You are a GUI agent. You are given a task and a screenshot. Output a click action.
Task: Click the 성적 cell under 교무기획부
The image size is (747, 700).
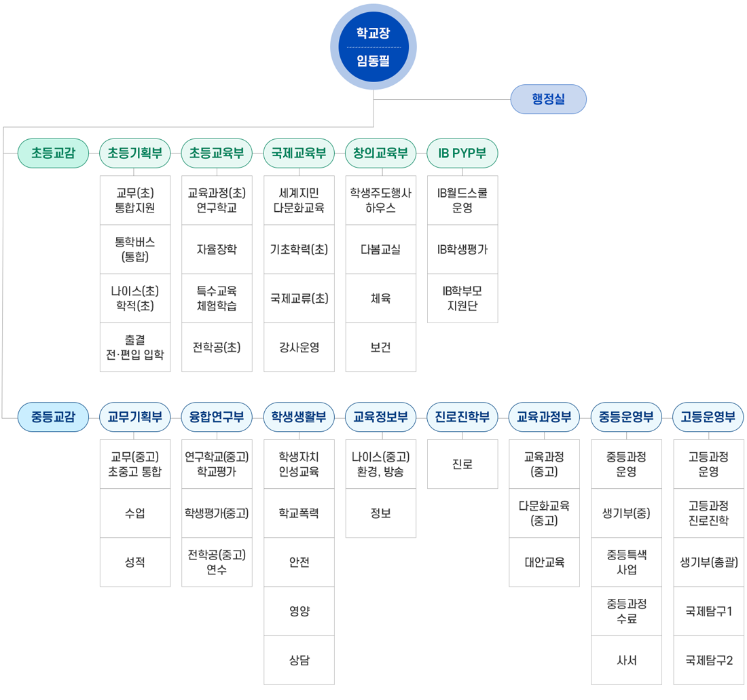coord(135,562)
